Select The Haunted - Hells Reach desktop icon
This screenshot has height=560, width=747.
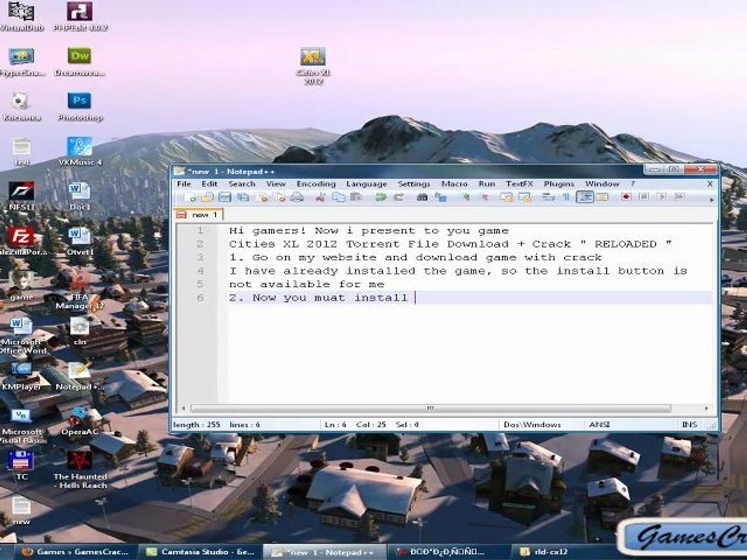(80, 470)
